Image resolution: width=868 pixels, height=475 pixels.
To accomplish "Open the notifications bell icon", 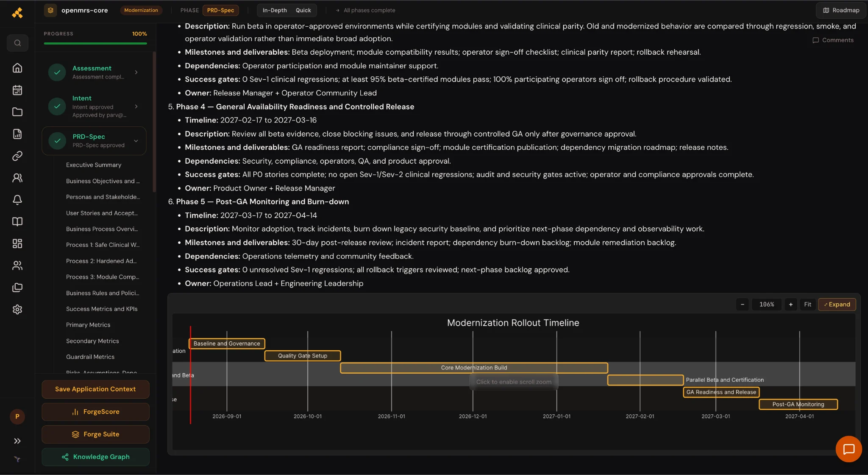I will tap(17, 200).
